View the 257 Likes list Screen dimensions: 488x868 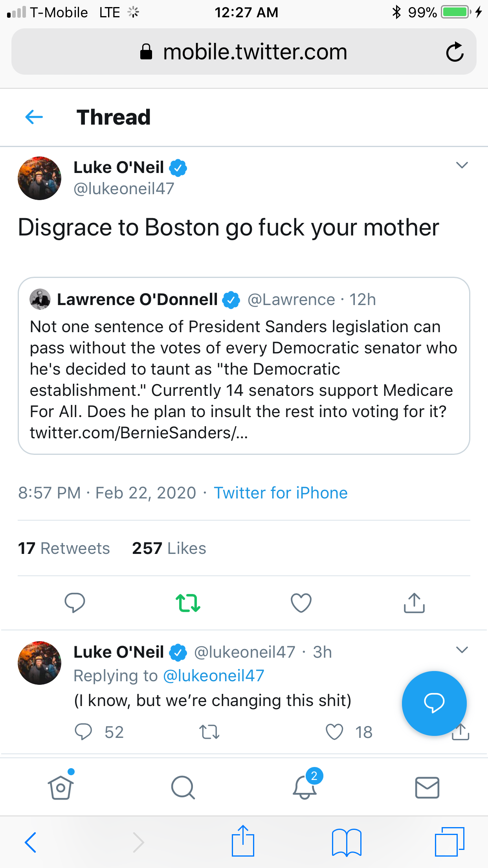pos(169,548)
